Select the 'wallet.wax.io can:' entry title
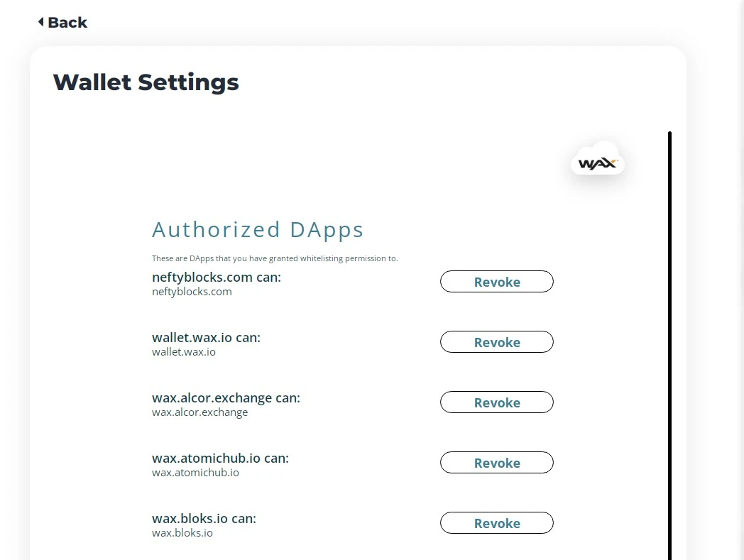The height and width of the screenshot is (560, 744). coord(206,337)
